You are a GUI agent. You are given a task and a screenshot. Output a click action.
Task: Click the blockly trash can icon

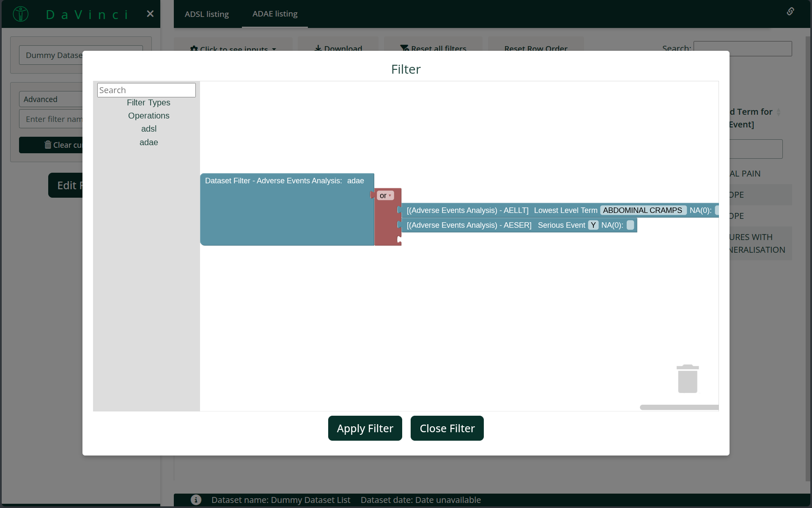coord(687,379)
